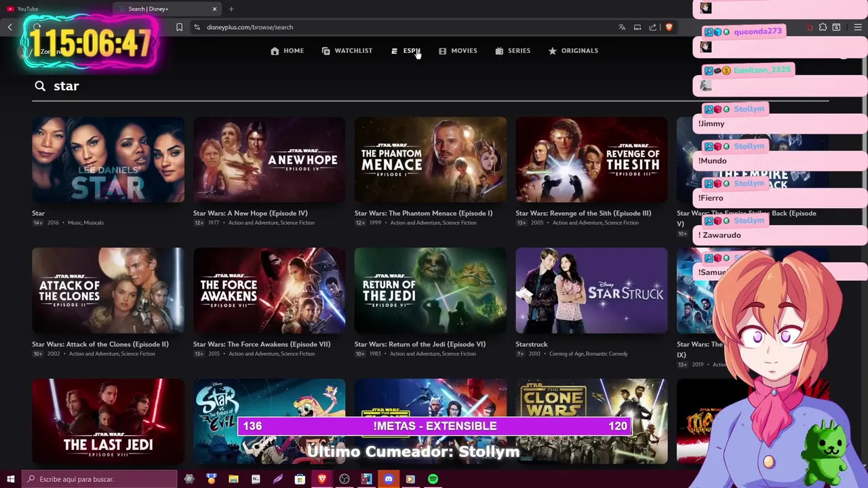868x488 pixels.
Task: Open the Revenge of the Sith poster
Action: 591,160
